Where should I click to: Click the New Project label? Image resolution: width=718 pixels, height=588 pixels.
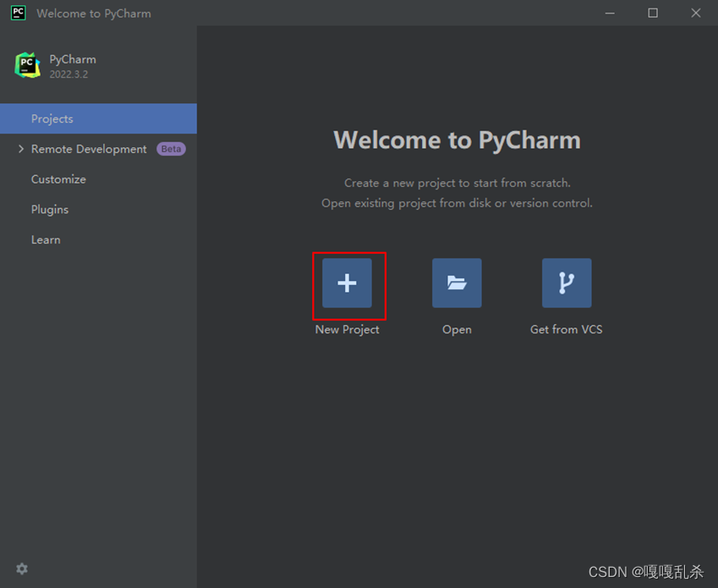347,330
